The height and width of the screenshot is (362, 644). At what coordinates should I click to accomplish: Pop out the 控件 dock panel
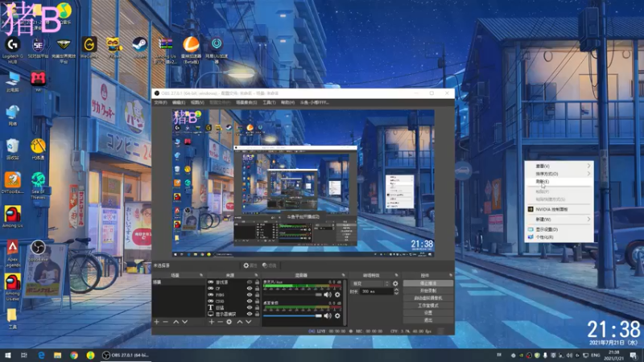[451, 275]
